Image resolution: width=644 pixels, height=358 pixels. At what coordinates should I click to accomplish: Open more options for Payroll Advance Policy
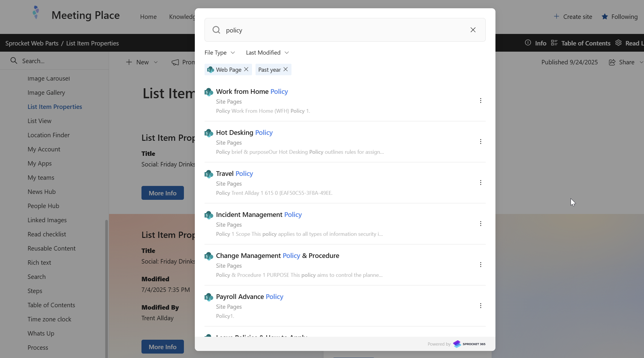coord(480,306)
